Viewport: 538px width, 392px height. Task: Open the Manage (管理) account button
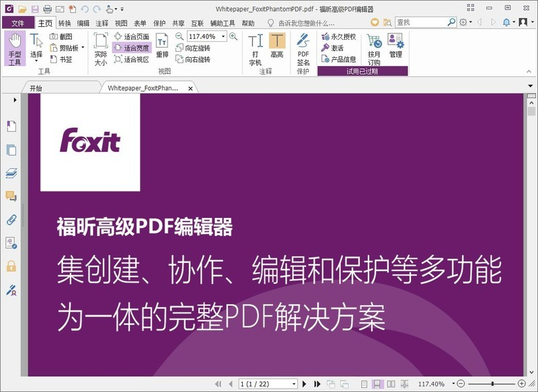point(395,45)
